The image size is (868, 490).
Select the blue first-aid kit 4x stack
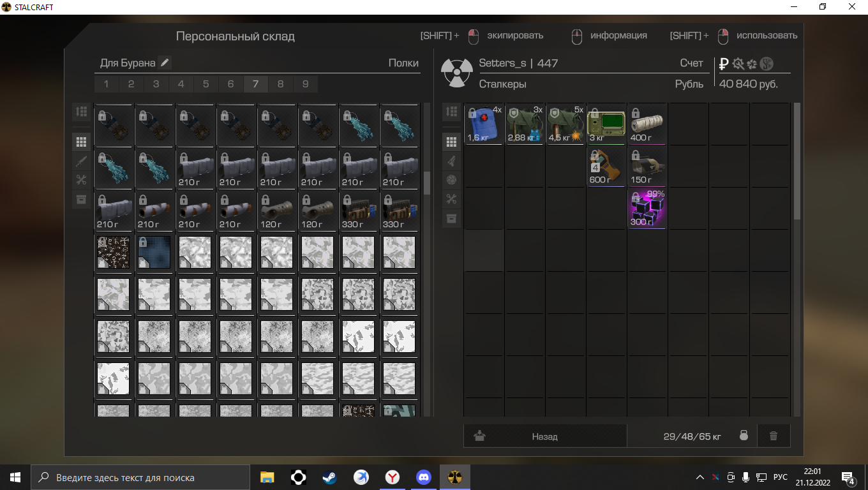click(484, 124)
